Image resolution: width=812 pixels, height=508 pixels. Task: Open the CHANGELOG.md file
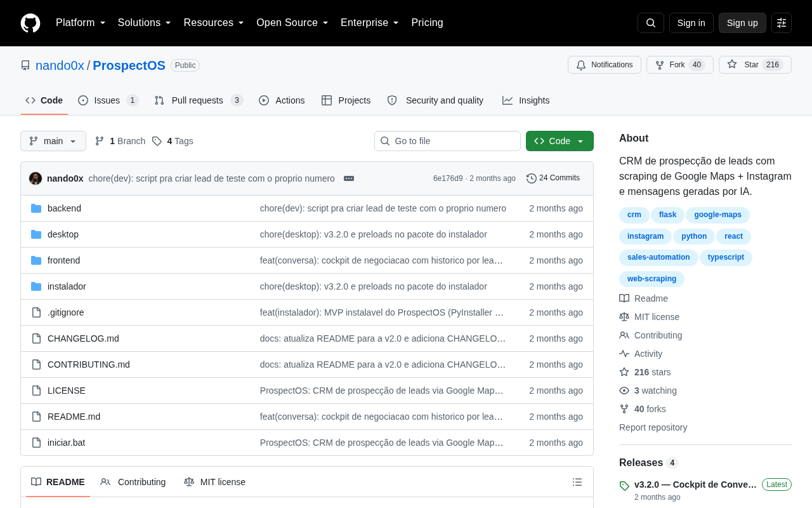[83, 338]
